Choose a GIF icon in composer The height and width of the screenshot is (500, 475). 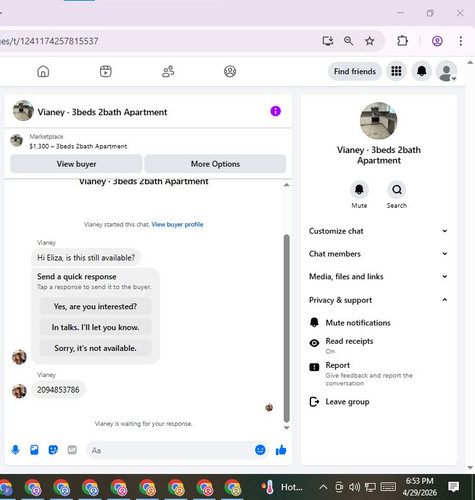click(72, 450)
